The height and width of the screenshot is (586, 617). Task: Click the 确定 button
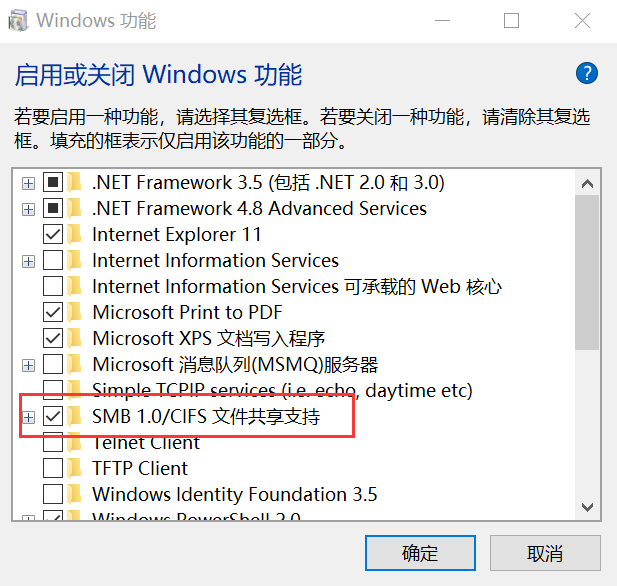420,553
